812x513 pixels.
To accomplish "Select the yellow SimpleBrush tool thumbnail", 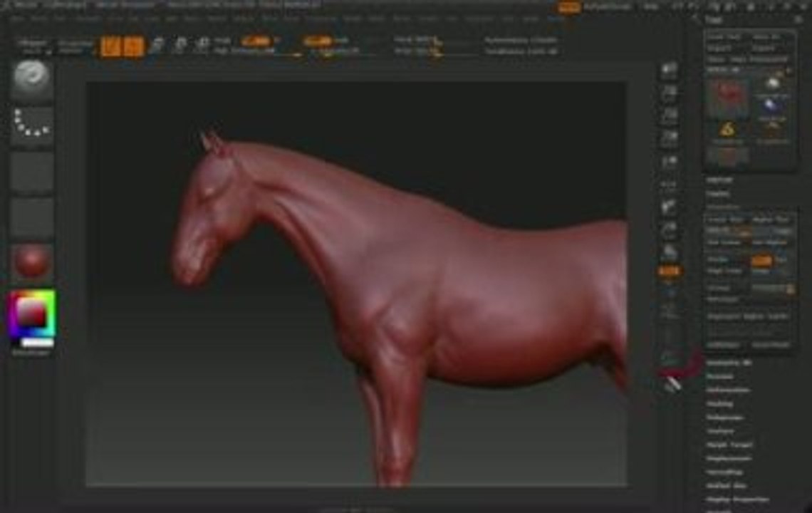I will click(727, 130).
